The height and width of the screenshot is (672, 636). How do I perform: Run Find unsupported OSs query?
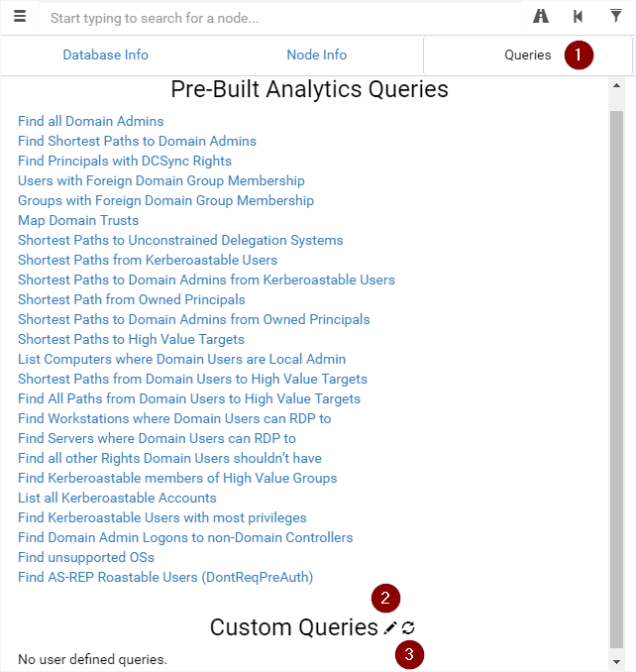(86, 557)
